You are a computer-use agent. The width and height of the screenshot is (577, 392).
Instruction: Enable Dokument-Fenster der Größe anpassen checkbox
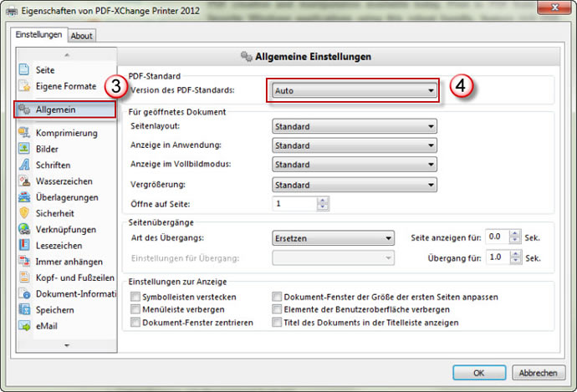277,297
